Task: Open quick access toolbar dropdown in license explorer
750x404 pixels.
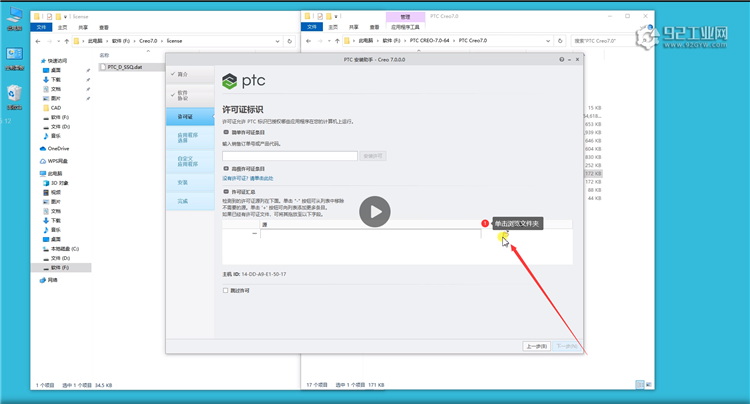Action: tap(65, 16)
